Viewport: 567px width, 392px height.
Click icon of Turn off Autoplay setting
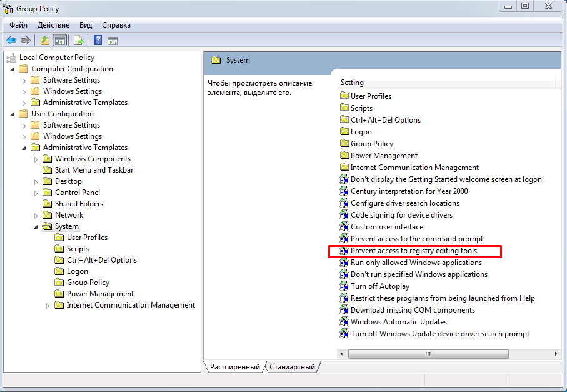344,286
